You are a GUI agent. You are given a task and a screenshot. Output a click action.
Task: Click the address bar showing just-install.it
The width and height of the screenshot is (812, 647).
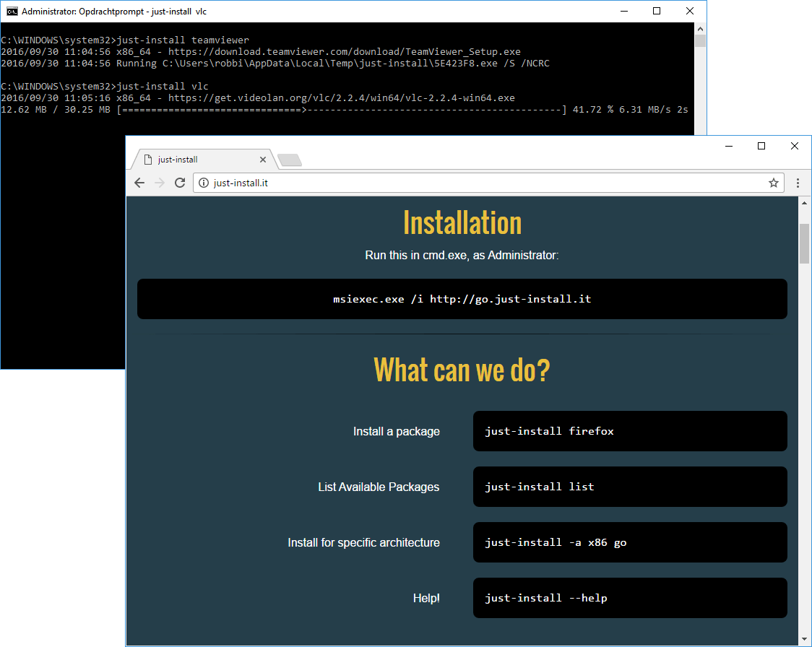(x=477, y=183)
